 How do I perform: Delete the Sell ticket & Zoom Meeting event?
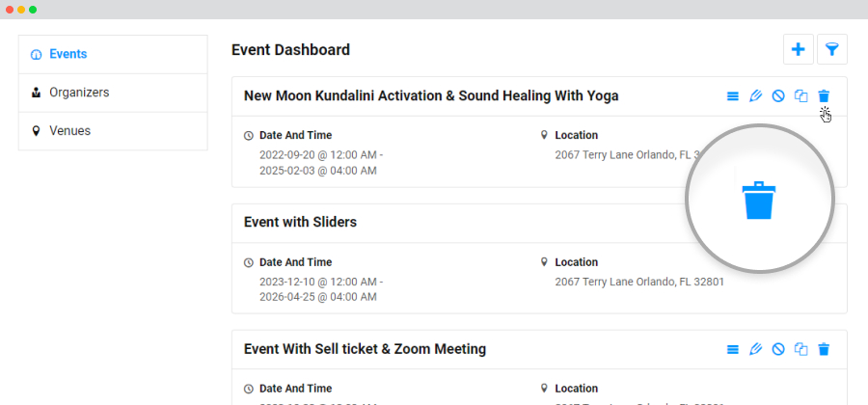[x=825, y=350]
